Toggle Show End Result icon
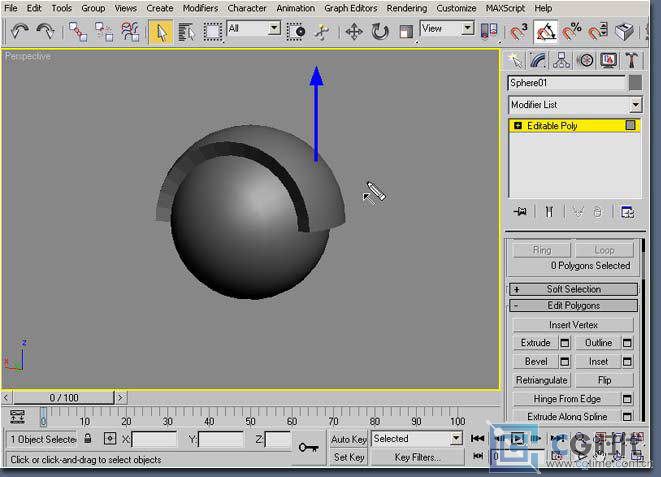 pos(549,212)
